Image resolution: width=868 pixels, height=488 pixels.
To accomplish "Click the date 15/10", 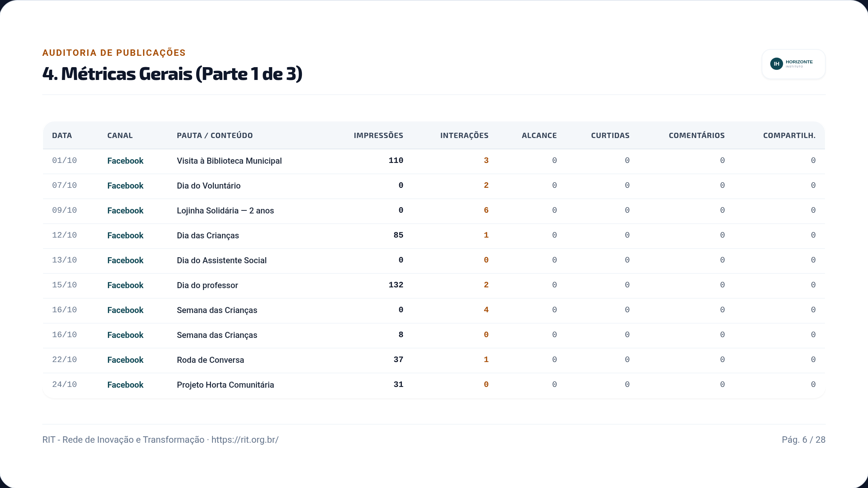I will tap(65, 285).
